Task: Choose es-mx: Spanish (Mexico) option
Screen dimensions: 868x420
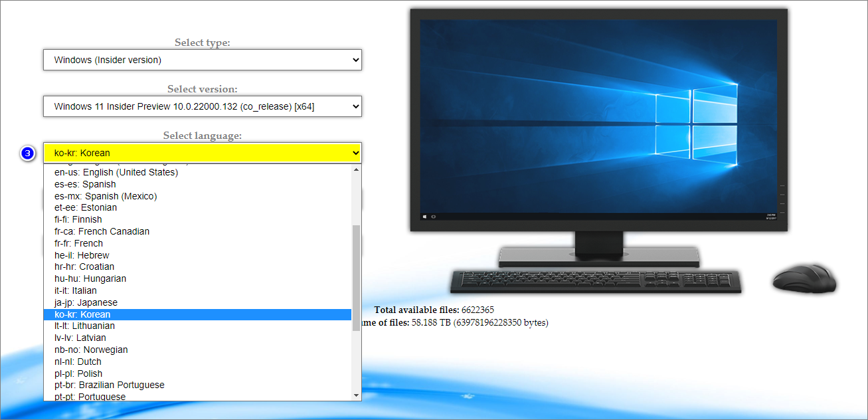Action: (197, 196)
